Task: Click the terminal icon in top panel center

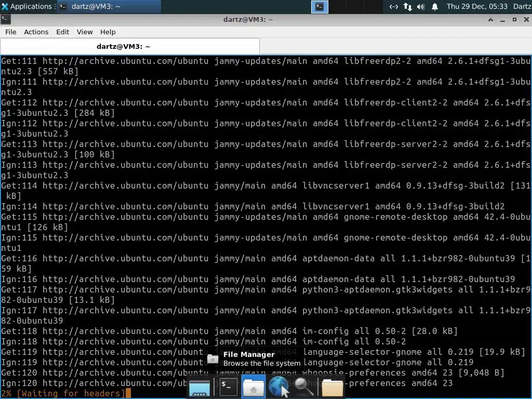Action: 320,6
